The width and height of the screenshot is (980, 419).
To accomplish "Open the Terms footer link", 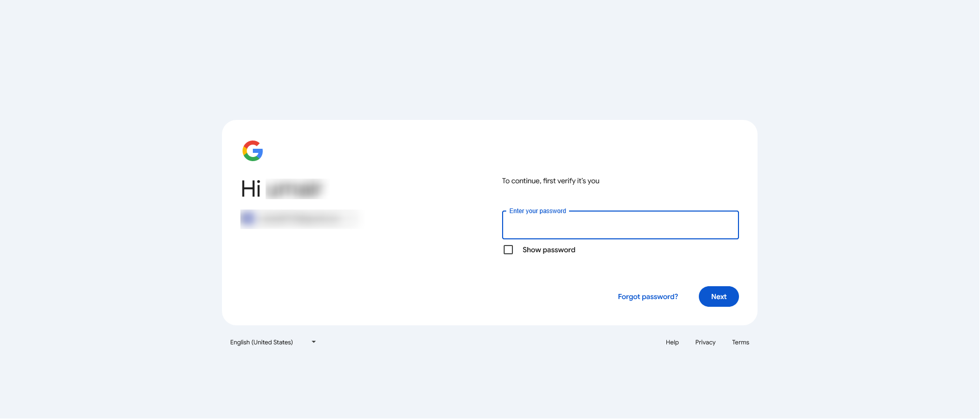I will point(740,342).
